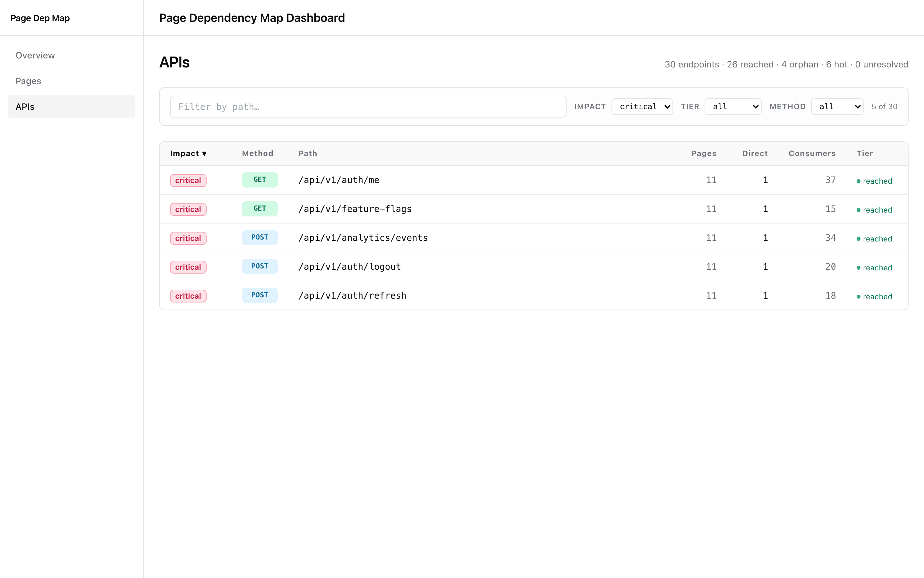The width and height of the screenshot is (924, 578).
Task: Click the reached status on auth/logout row
Action: point(874,267)
